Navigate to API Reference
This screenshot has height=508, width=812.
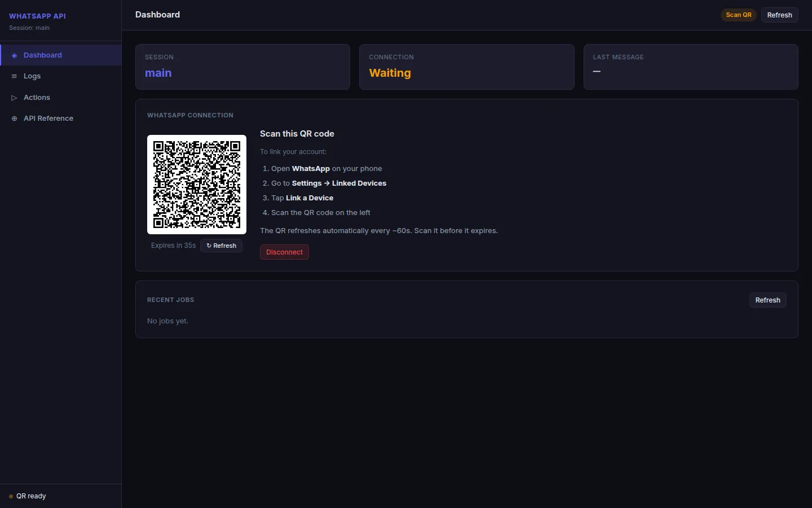pyautogui.click(x=61, y=119)
